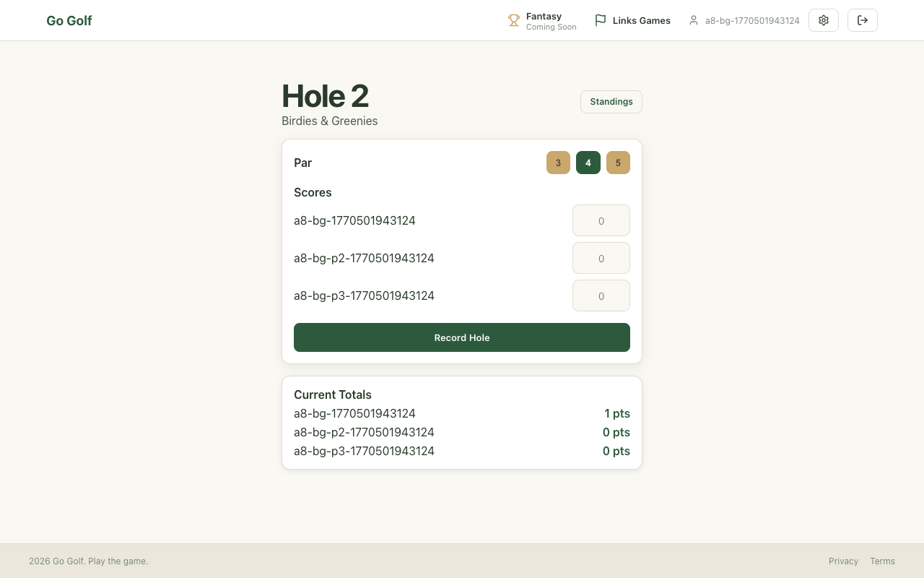
Task: Click the Fantasy trophy icon
Action: (x=514, y=21)
